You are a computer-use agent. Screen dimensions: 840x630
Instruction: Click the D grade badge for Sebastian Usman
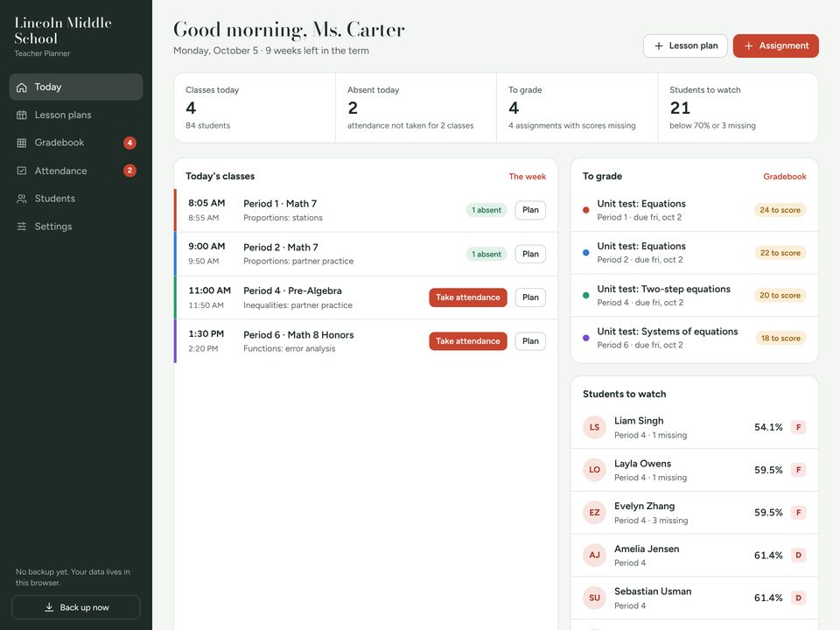coord(798,598)
